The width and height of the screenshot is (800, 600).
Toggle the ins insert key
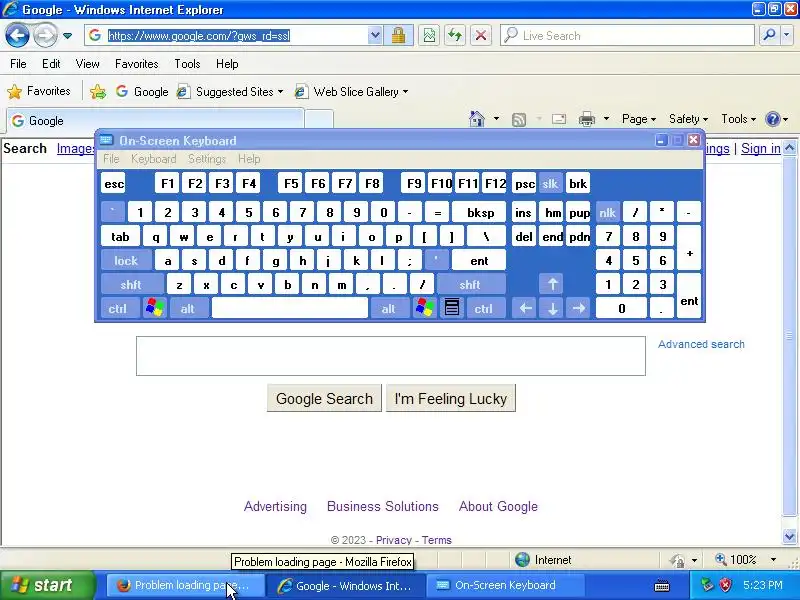pos(523,212)
